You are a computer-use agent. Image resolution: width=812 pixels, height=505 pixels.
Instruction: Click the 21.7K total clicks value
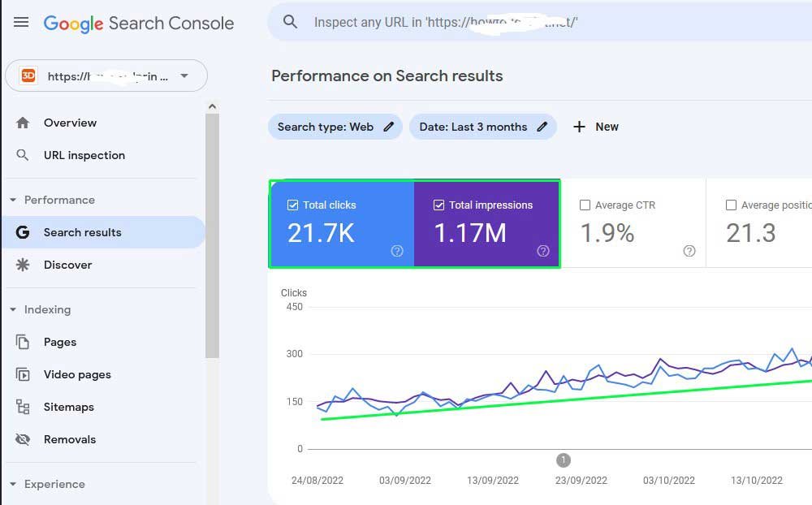pyautogui.click(x=321, y=233)
